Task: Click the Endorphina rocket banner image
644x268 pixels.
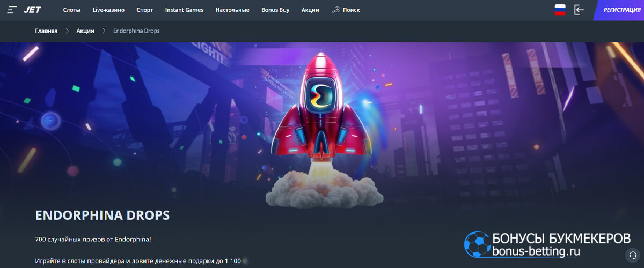Action: pyautogui.click(x=321, y=129)
